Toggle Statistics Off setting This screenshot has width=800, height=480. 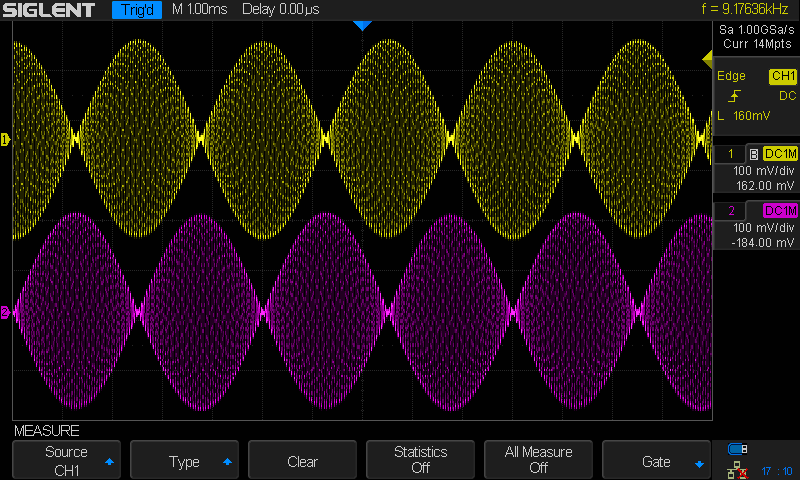(x=420, y=461)
